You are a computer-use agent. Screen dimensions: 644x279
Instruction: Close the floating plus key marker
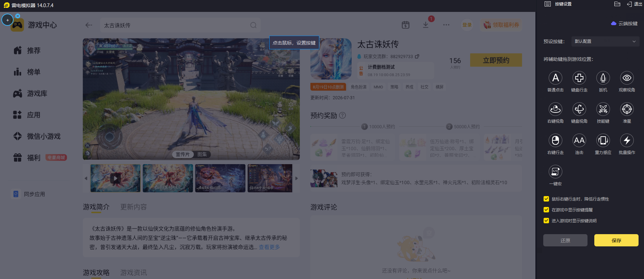click(x=18, y=16)
